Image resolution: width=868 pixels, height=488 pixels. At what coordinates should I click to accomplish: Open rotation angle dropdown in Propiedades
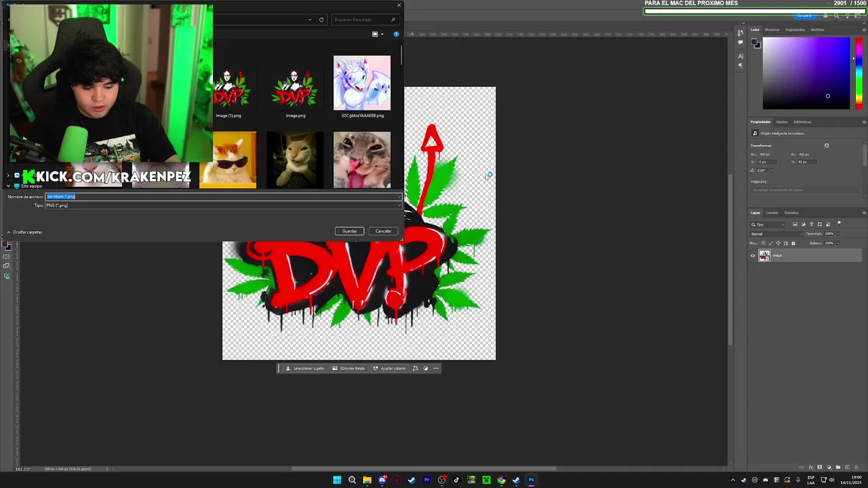tap(772, 170)
